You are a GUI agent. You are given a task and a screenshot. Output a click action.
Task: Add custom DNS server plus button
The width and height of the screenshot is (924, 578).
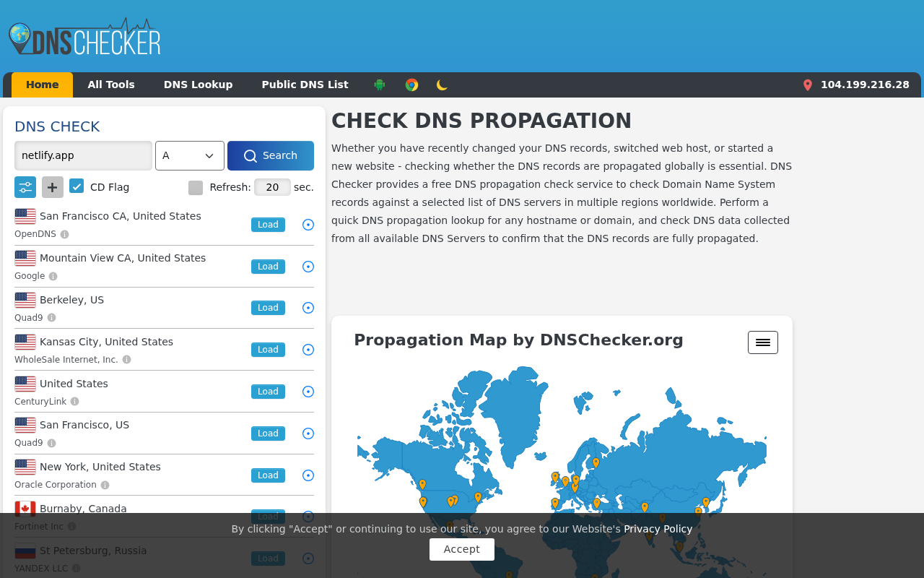(x=53, y=187)
